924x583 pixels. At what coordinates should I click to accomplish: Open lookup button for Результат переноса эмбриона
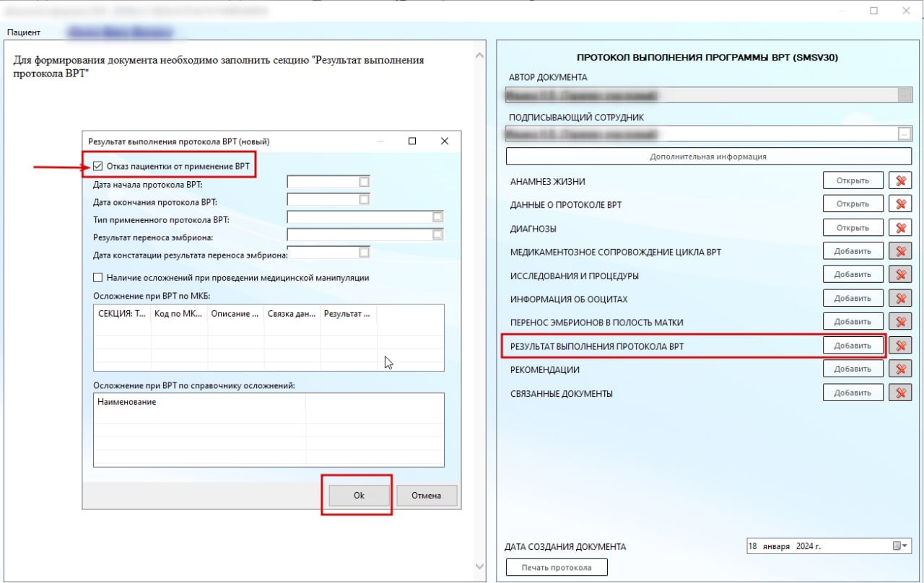pos(437,234)
